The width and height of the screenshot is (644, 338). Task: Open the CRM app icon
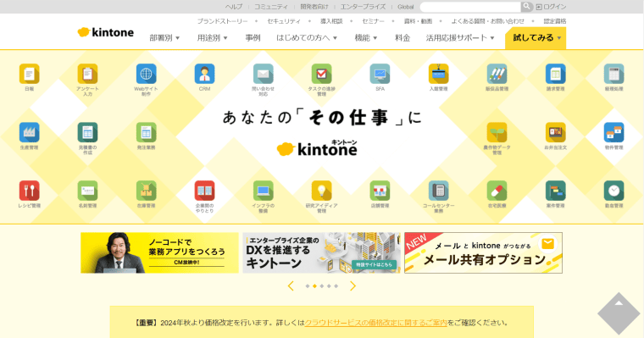point(204,74)
